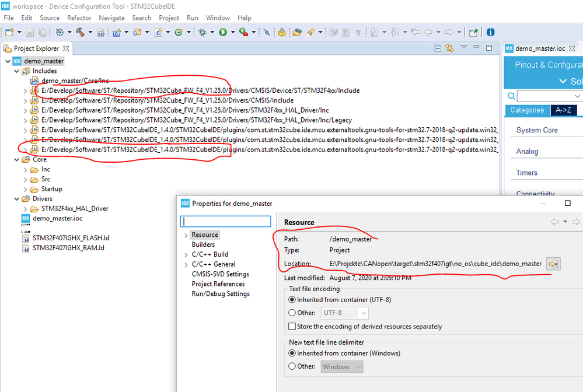Collapse the Includes tree node
The image size is (583, 392).
[x=17, y=71]
